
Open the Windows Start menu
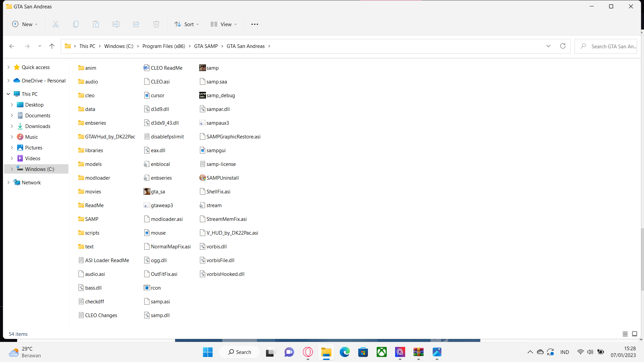coord(208,352)
